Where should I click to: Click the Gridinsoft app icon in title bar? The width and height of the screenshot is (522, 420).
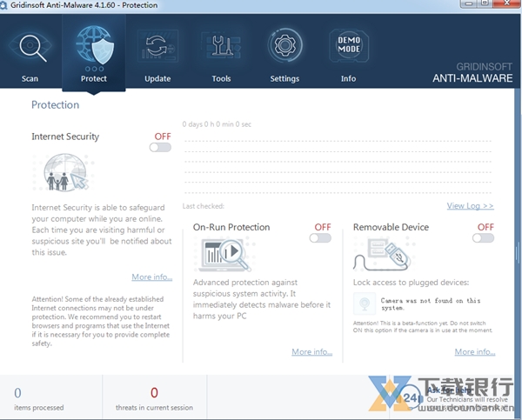pyautogui.click(x=3, y=5)
